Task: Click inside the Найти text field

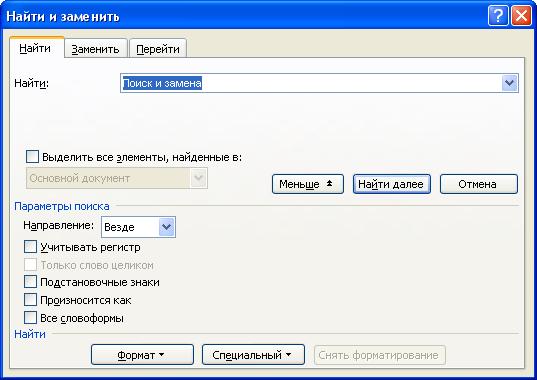Action: (x=311, y=83)
